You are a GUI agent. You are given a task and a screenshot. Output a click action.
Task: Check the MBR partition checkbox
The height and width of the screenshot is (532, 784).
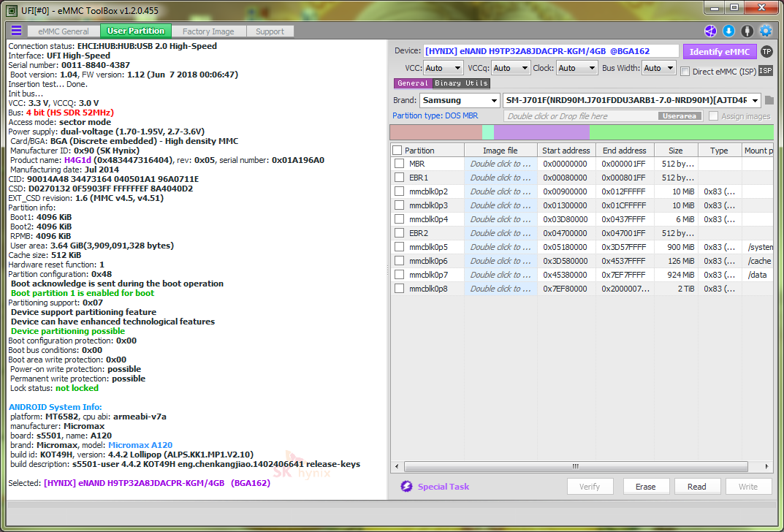(399, 164)
